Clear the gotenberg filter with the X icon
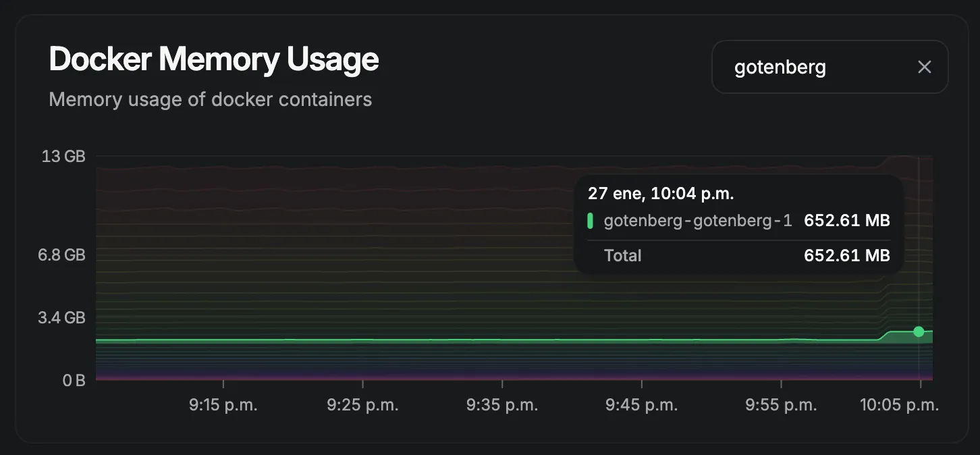The height and width of the screenshot is (455, 980). click(x=925, y=67)
